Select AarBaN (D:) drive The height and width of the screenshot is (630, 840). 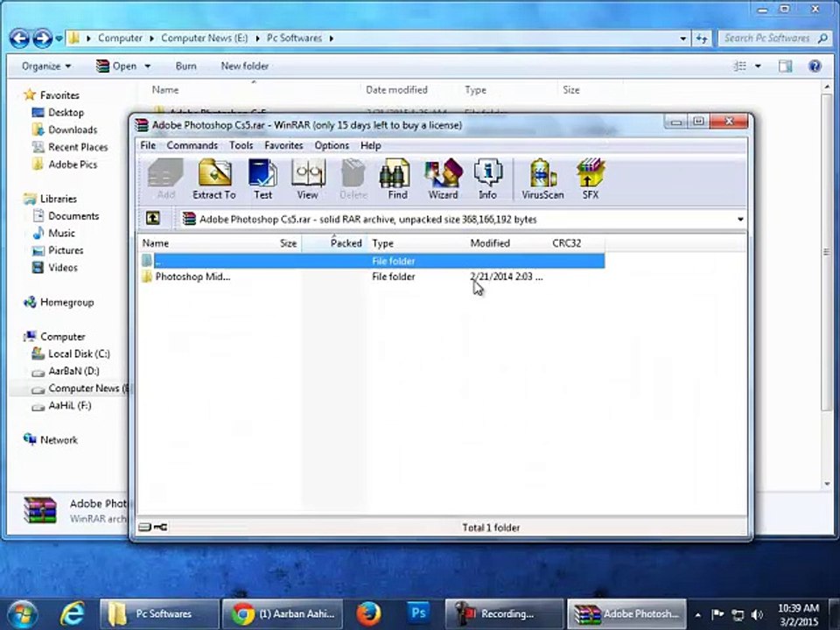pyautogui.click(x=73, y=371)
